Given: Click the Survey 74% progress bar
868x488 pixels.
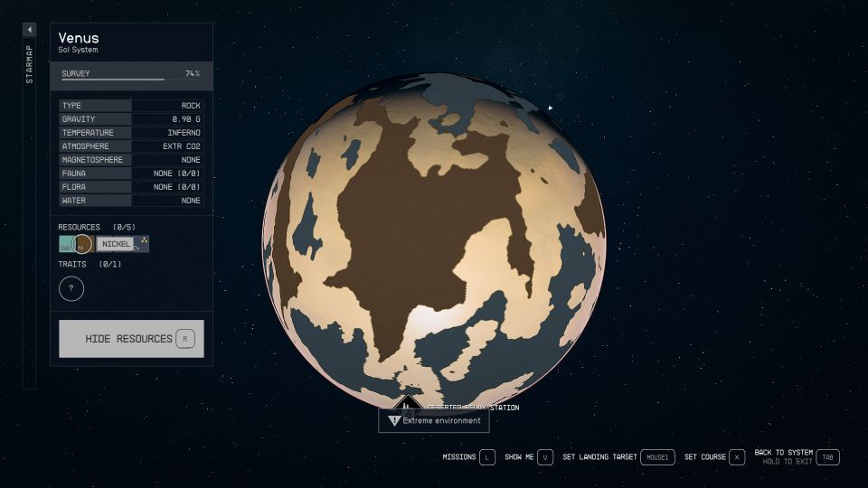Looking at the screenshot, I should (131, 76).
